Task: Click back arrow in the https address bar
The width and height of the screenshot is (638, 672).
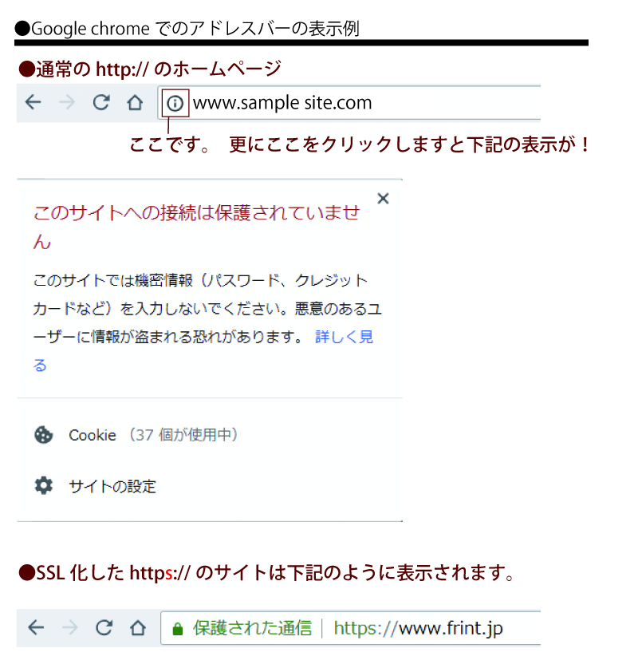Action: tap(36, 627)
